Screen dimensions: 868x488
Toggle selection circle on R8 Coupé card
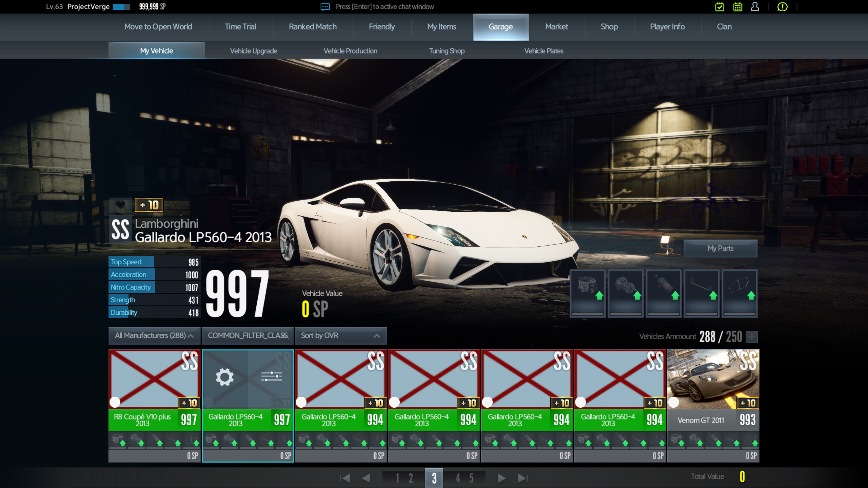[115, 402]
